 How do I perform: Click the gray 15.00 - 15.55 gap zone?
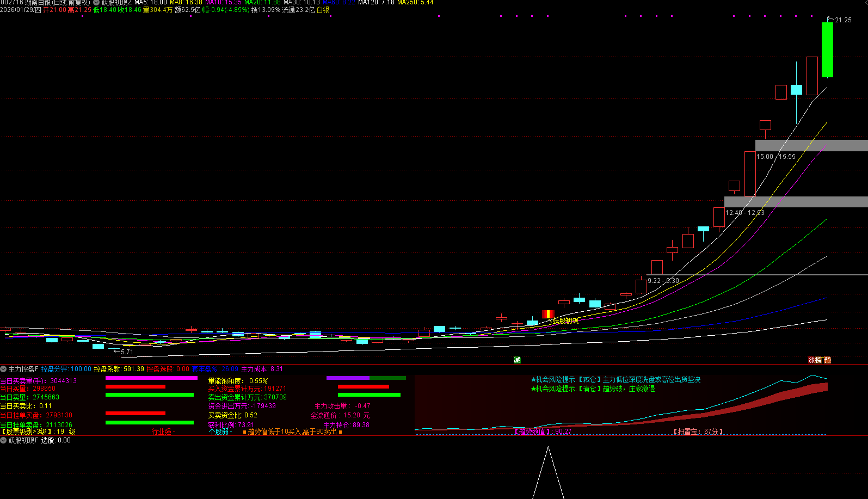click(x=811, y=145)
